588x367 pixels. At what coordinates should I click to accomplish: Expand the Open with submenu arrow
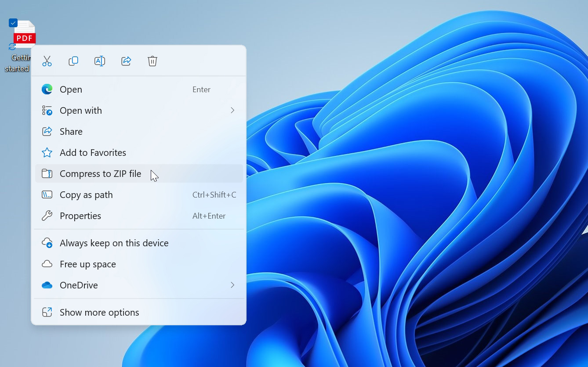[x=232, y=111]
